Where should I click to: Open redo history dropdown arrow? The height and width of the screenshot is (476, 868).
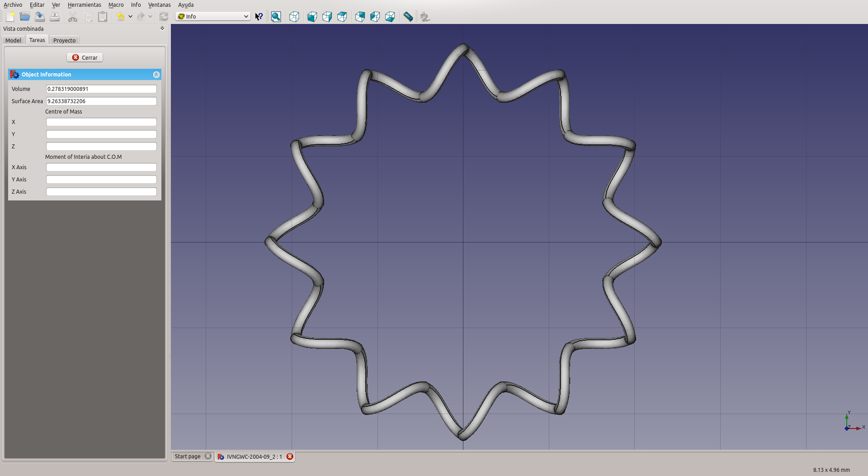click(x=151, y=17)
